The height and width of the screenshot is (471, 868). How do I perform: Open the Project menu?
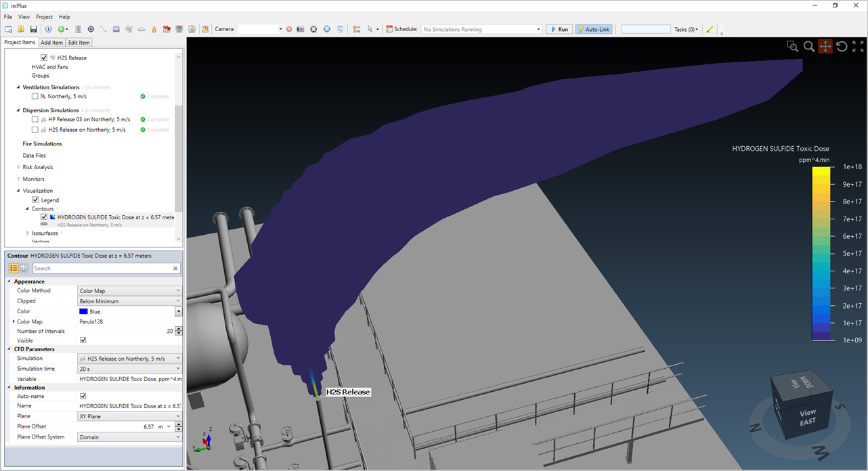click(44, 17)
